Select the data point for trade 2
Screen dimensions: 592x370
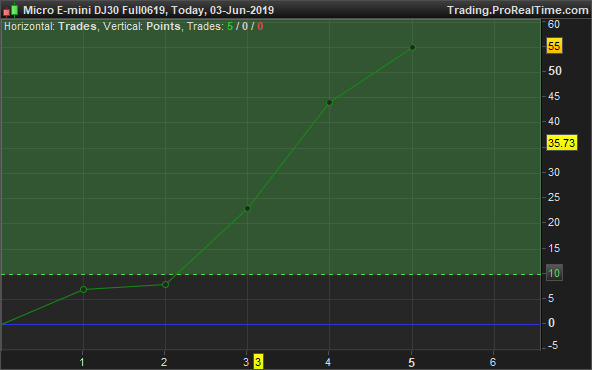165,284
